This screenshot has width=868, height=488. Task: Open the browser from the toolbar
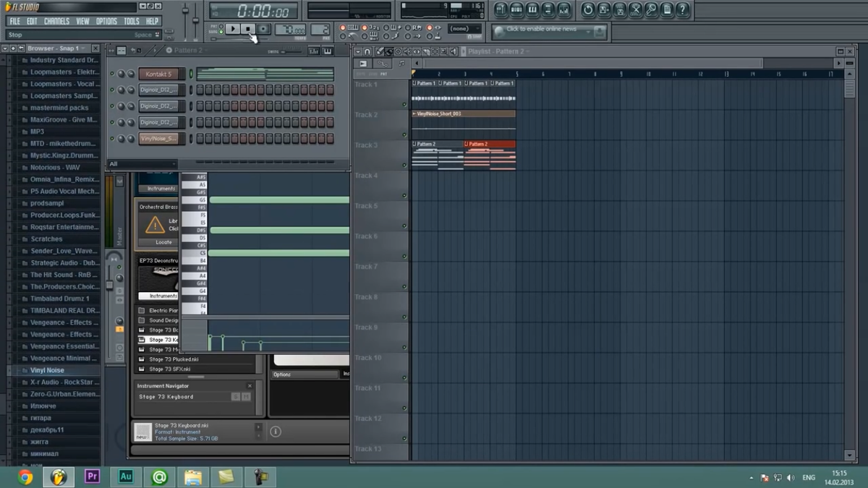(548, 9)
